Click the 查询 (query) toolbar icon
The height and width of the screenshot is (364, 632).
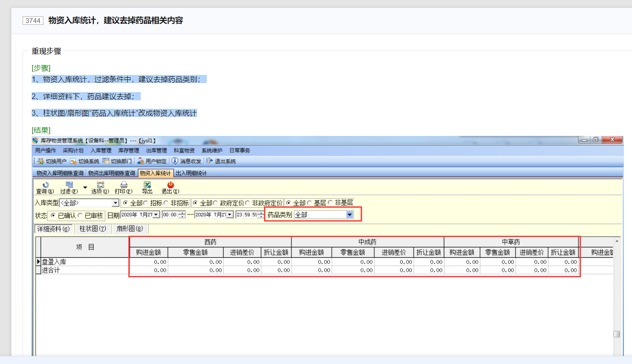click(45, 185)
